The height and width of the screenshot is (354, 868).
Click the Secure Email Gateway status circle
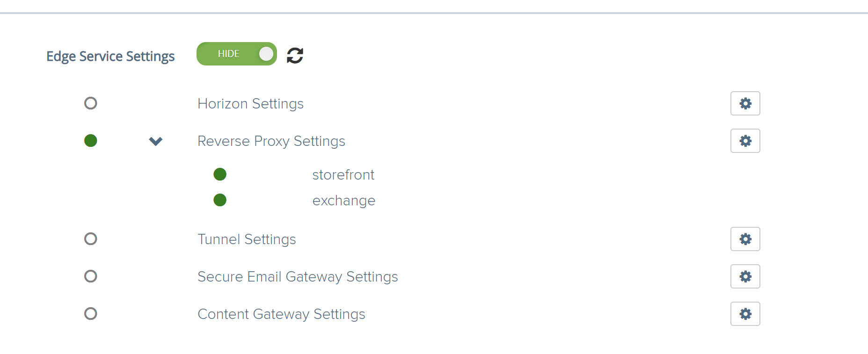coord(91,276)
